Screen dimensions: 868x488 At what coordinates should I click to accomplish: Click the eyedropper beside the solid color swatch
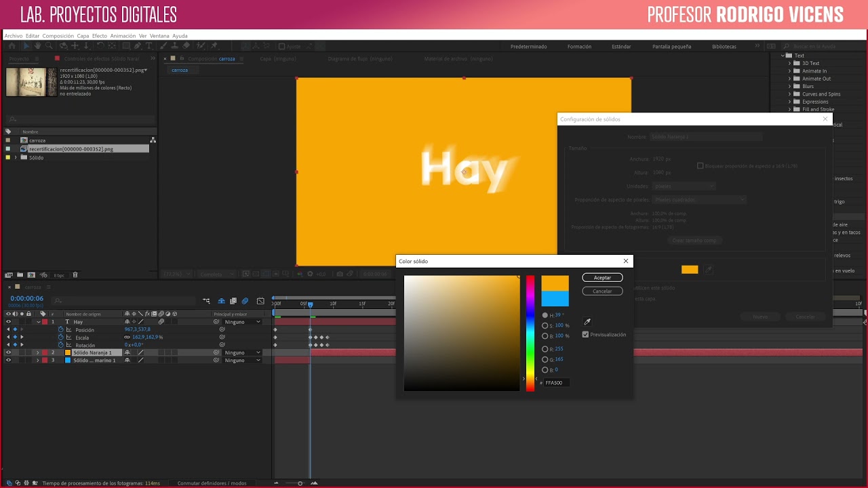pos(709,270)
